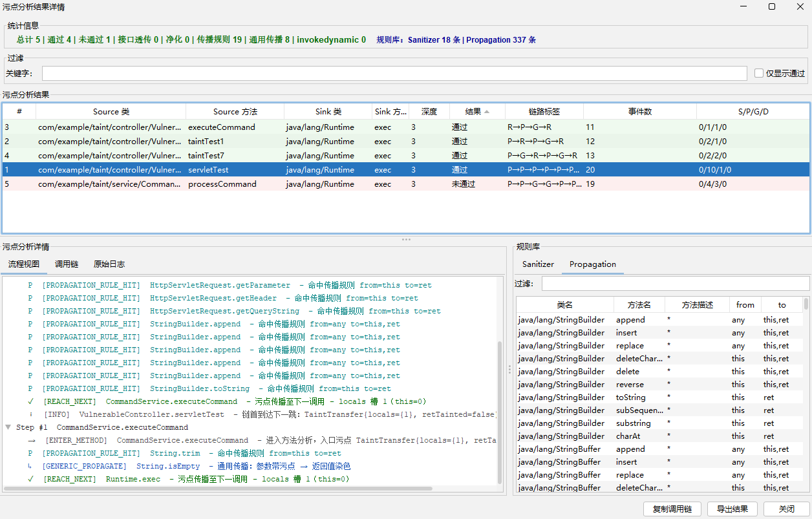This screenshot has width=812, height=519.
Task: Sort by the Source 方法 column header
Action: [x=235, y=111]
